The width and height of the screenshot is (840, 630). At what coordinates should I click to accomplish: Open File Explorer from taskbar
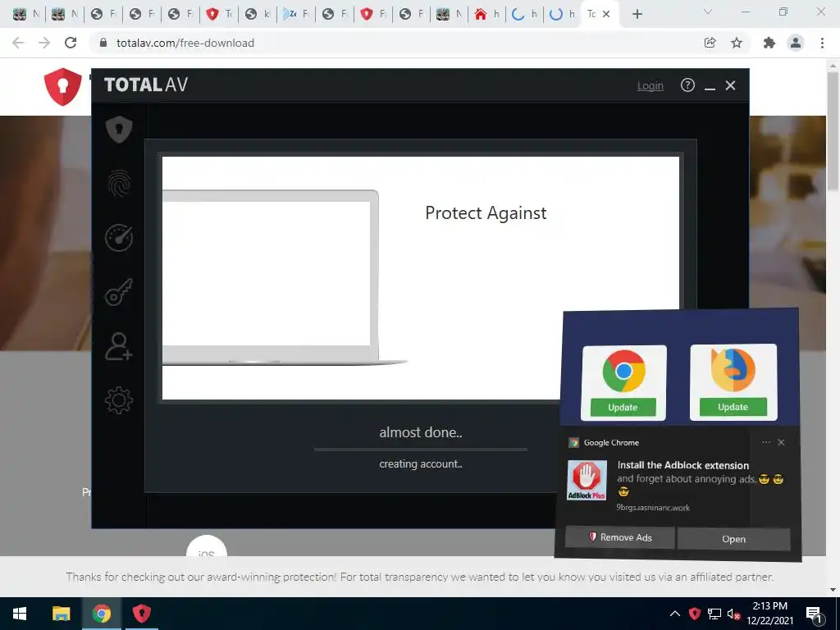61,614
